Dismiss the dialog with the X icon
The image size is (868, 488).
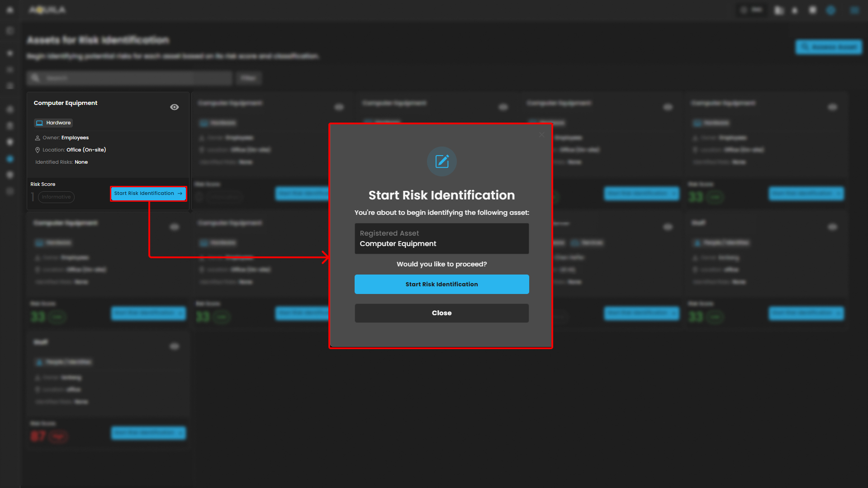click(541, 135)
